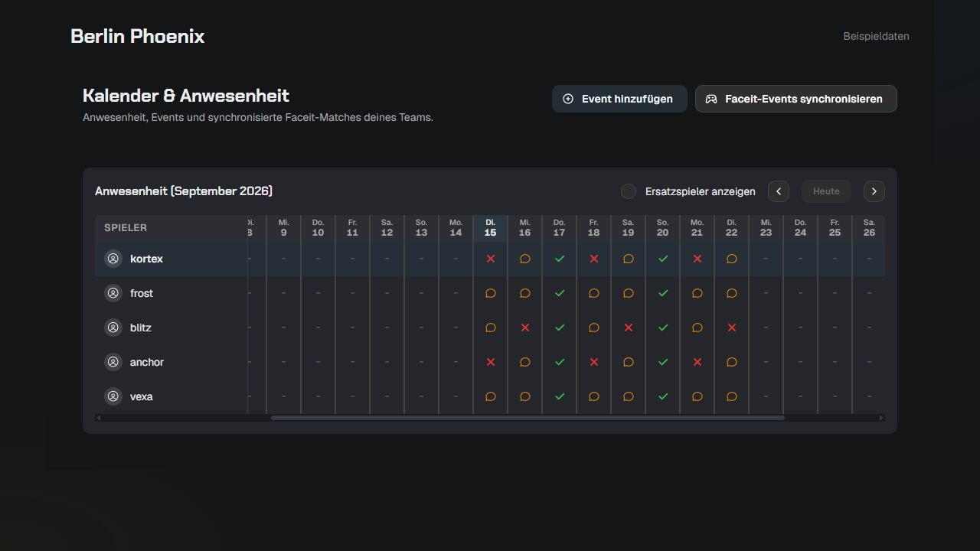Viewport: 980px width, 551px height.
Task: Click blitz's comment bubble on Fr. 18
Action: [x=593, y=328]
